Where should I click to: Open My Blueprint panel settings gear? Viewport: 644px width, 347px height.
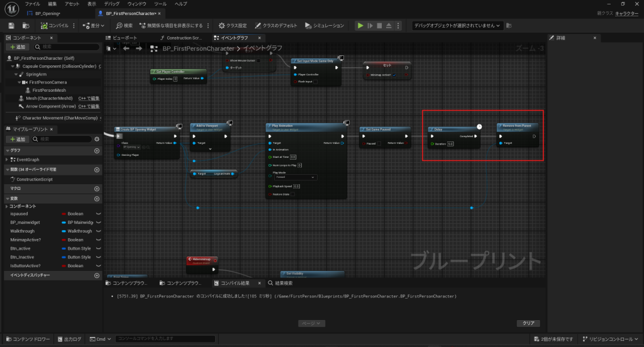[x=97, y=139]
